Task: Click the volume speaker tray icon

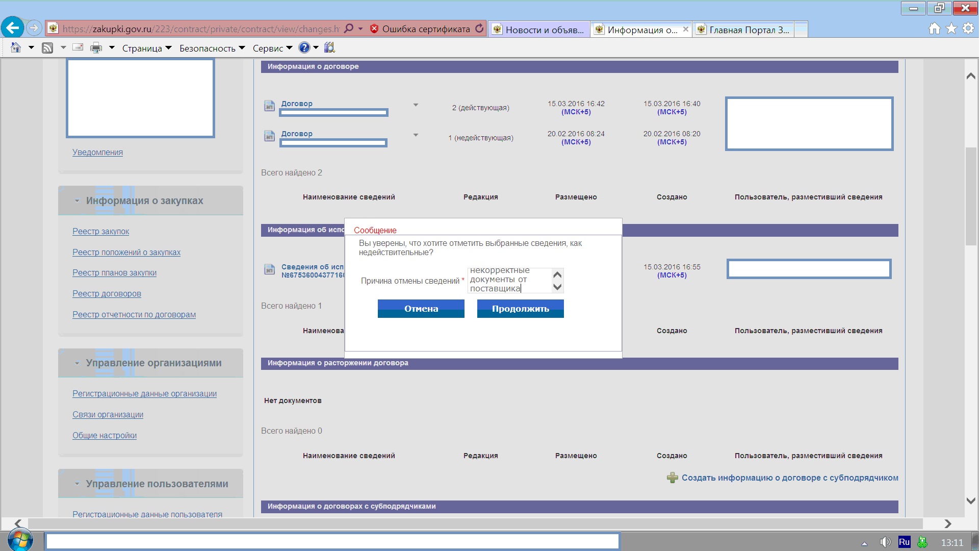Action: (885, 542)
